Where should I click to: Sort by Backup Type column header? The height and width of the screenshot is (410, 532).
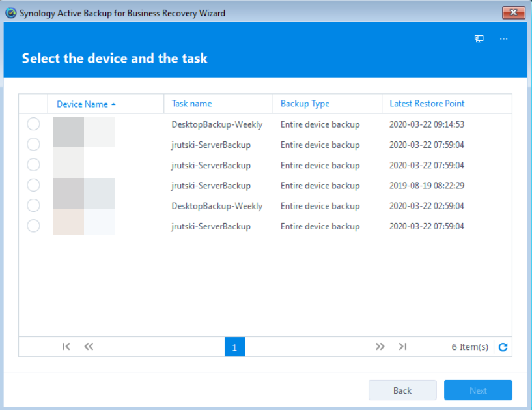coord(328,104)
